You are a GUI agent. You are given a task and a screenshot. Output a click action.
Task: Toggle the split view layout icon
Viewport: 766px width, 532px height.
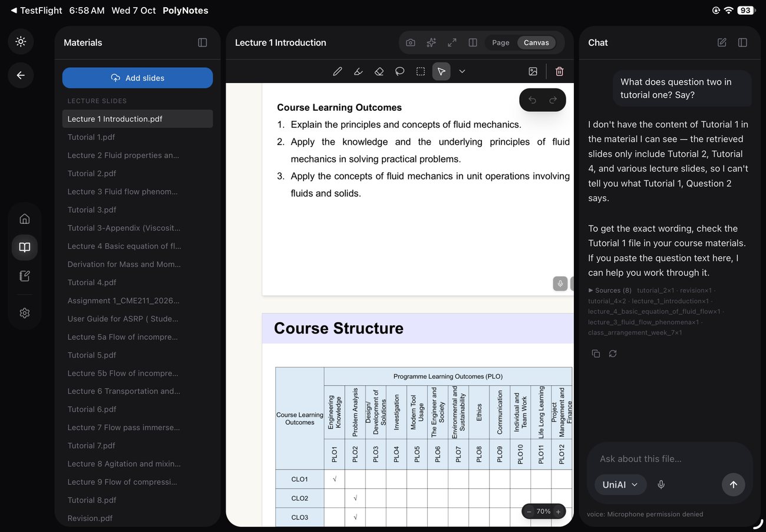[473, 42]
